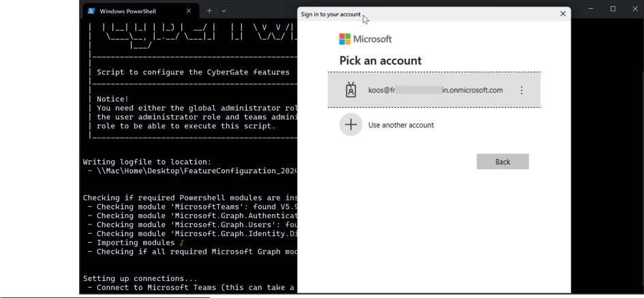Click the 'Notice!' line in the terminal
Image resolution: width=644 pixels, height=298 pixels.
click(112, 99)
